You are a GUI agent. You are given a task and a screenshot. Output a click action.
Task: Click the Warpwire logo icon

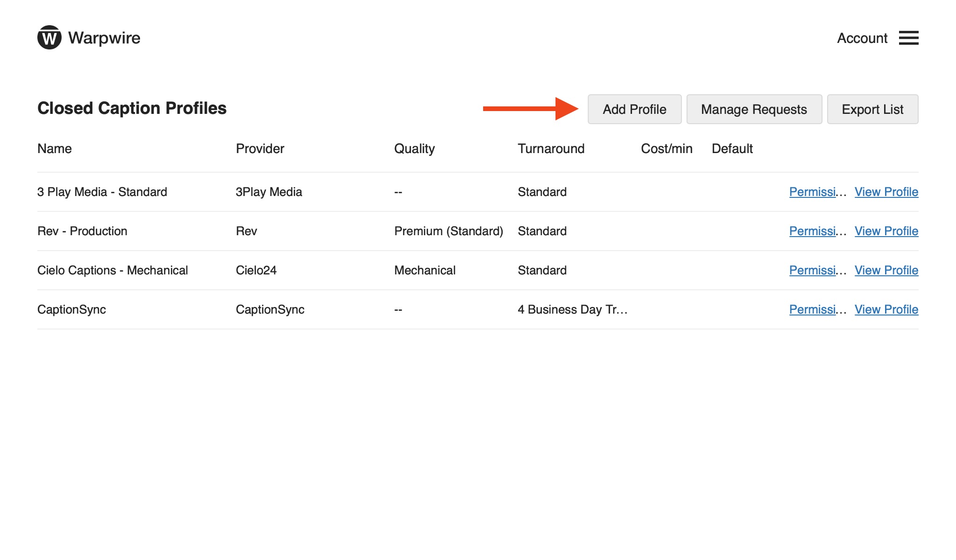point(50,38)
